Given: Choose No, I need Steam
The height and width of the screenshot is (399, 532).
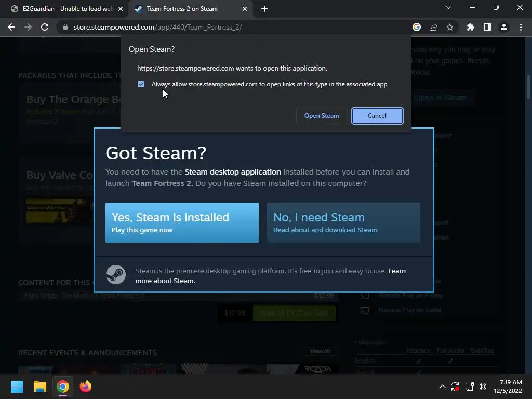Looking at the screenshot, I should tap(343, 222).
